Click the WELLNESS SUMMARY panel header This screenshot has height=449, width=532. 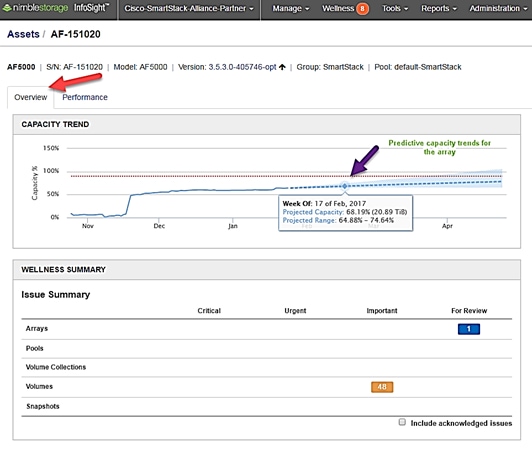click(x=267, y=270)
